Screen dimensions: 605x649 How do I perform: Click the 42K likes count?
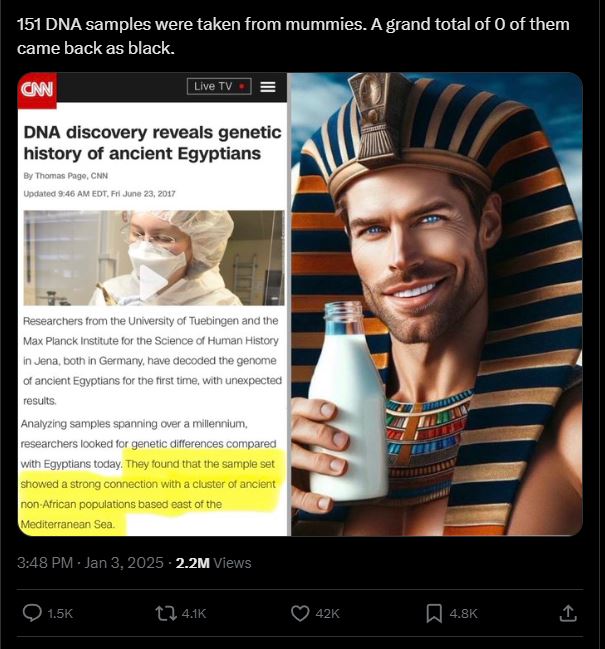click(327, 613)
